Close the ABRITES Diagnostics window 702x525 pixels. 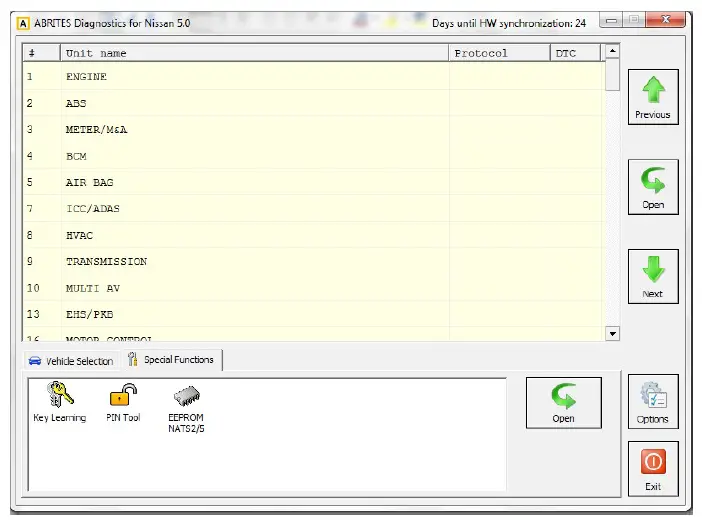coord(665,20)
